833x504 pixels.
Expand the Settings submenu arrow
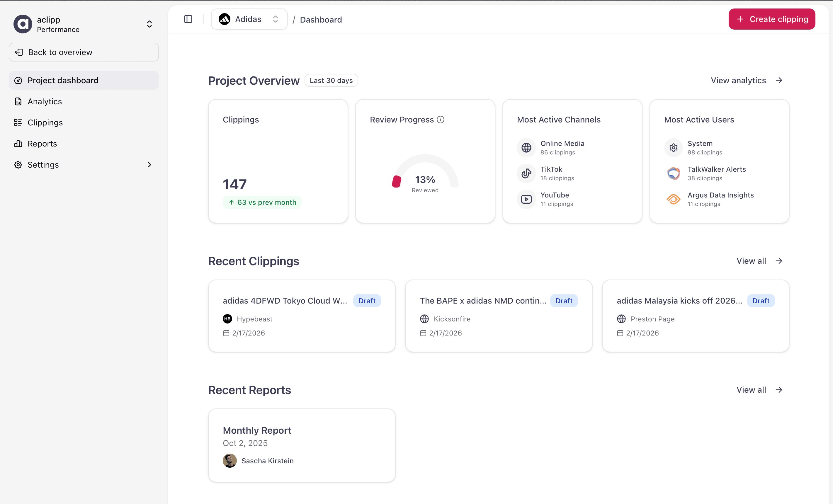tap(149, 165)
